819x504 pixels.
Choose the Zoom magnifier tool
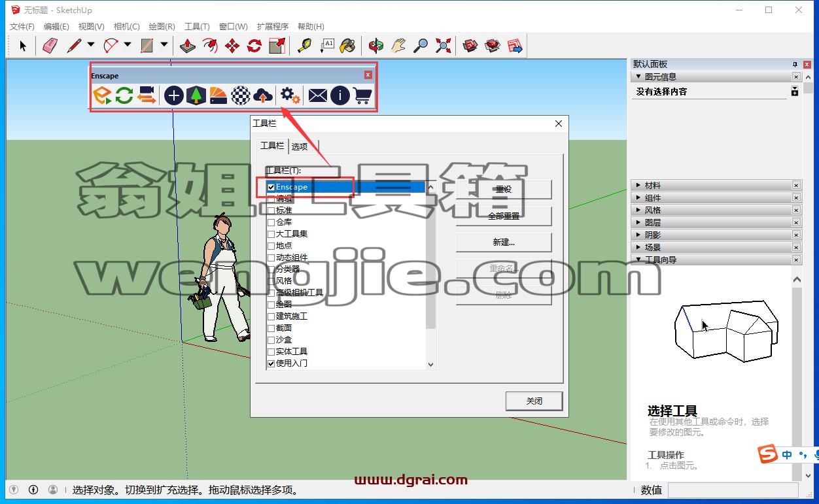[x=421, y=45]
